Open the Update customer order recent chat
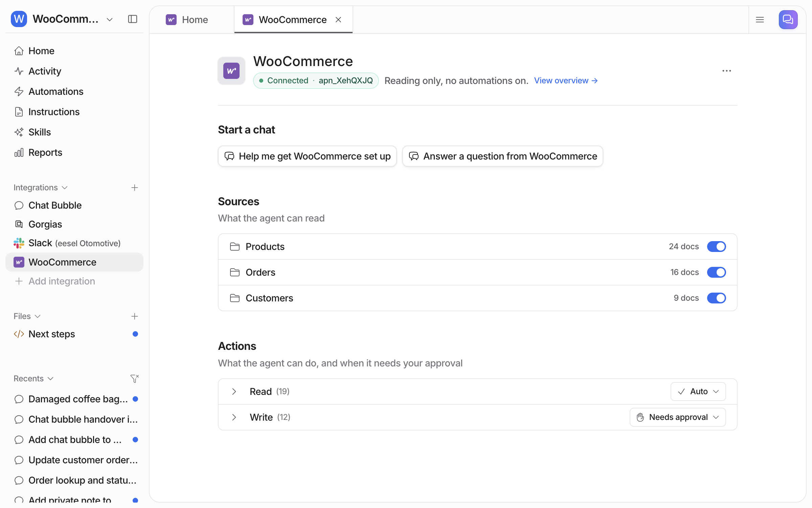812x508 pixels. (74, 460)
